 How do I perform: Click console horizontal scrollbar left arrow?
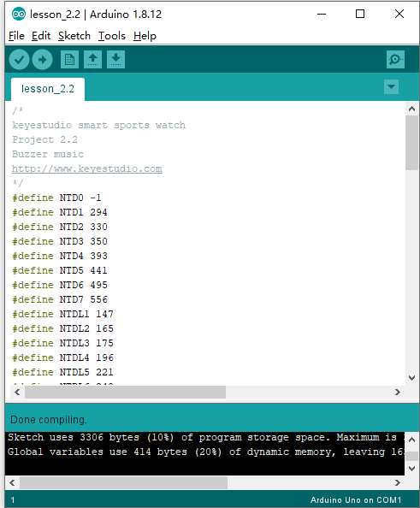pyautogui.click(x=12, y=482)
